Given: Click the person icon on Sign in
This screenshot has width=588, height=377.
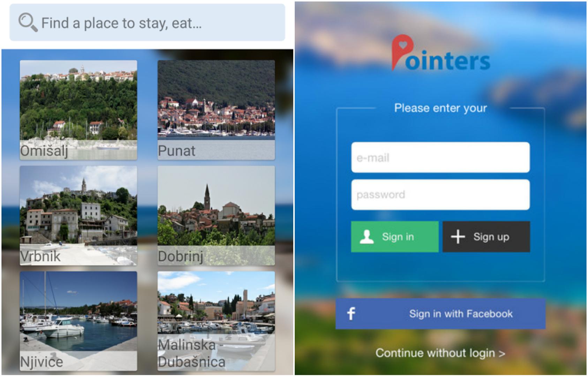Looking at the screenshot, I should point(367,237).
